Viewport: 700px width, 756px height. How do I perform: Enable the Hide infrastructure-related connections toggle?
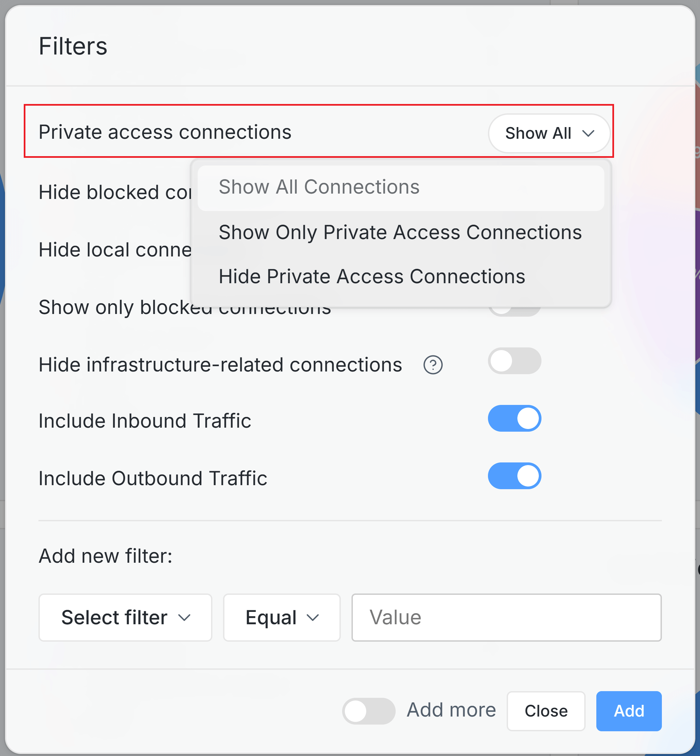[514, 361]
